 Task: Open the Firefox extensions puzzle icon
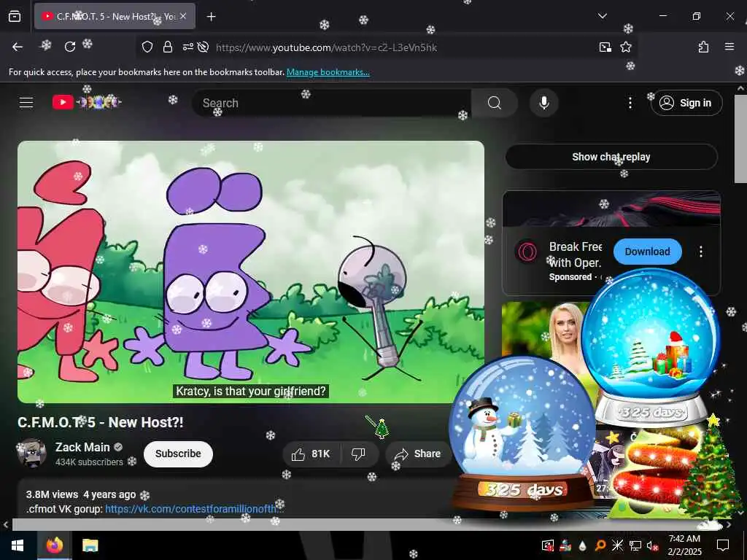click(x=703, y=47)
